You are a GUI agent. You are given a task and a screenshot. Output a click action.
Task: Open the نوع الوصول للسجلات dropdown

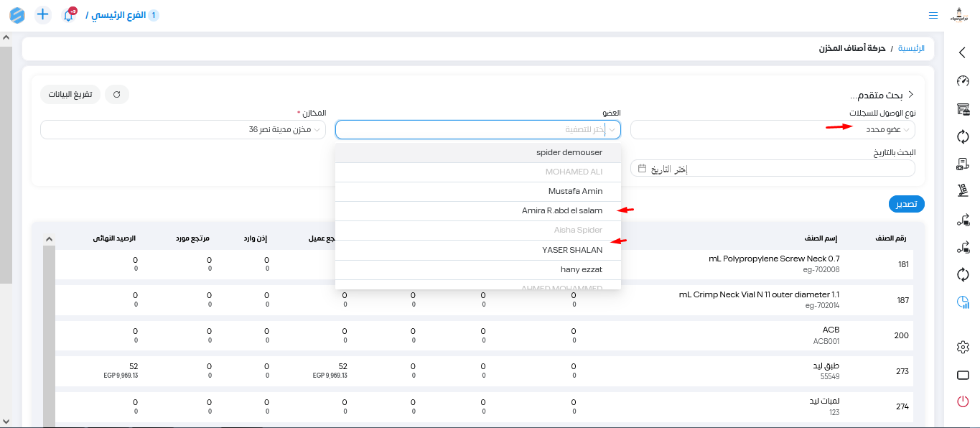pyautogui.click(x=773, y=130)
